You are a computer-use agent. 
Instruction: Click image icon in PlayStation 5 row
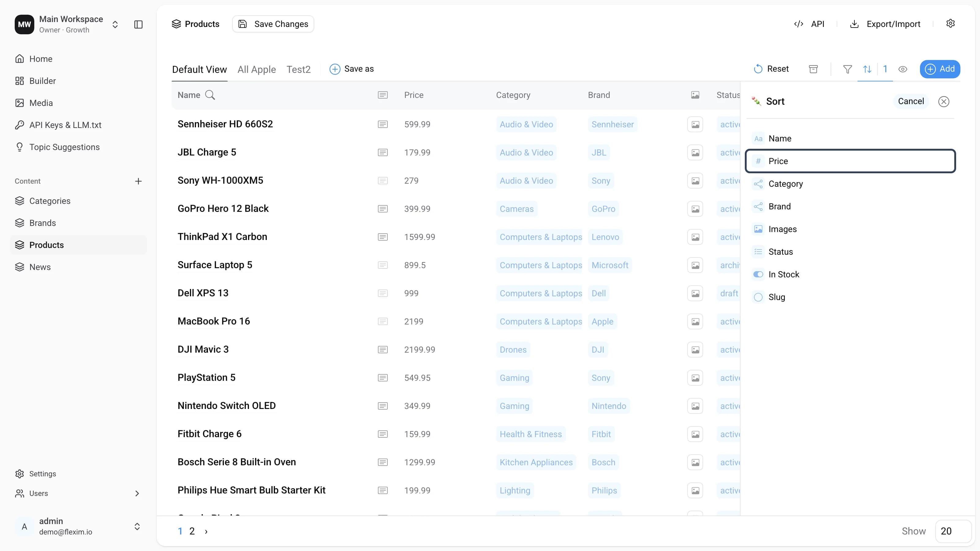point(695,378)
